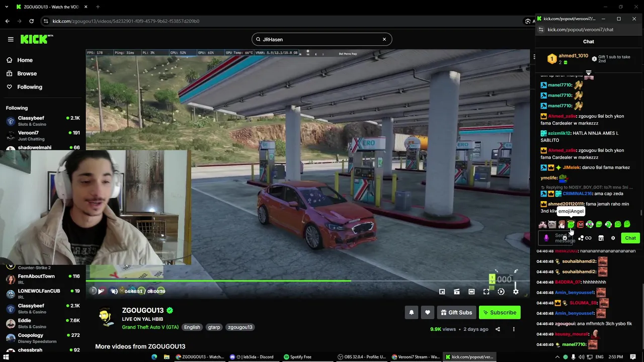This screenshot has width=644, height=362.
Task: Enter fullscreen on video player
Action: [486, 292]
